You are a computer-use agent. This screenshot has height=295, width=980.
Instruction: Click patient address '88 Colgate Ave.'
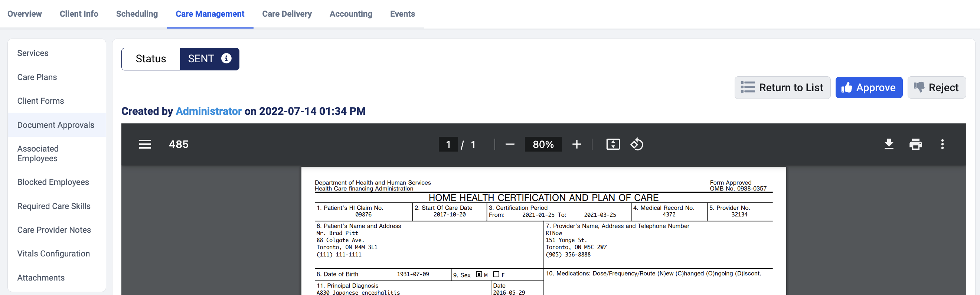click(340, 240)
